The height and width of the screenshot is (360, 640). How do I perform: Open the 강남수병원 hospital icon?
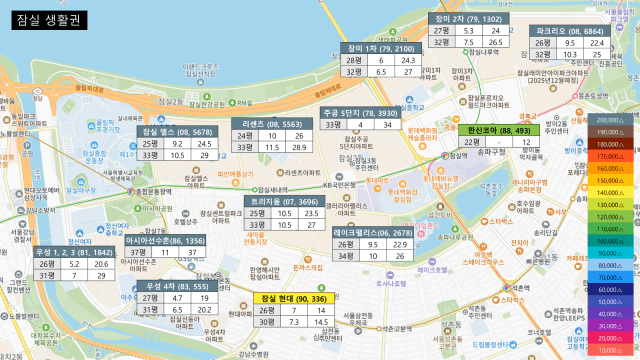(253, 346)
